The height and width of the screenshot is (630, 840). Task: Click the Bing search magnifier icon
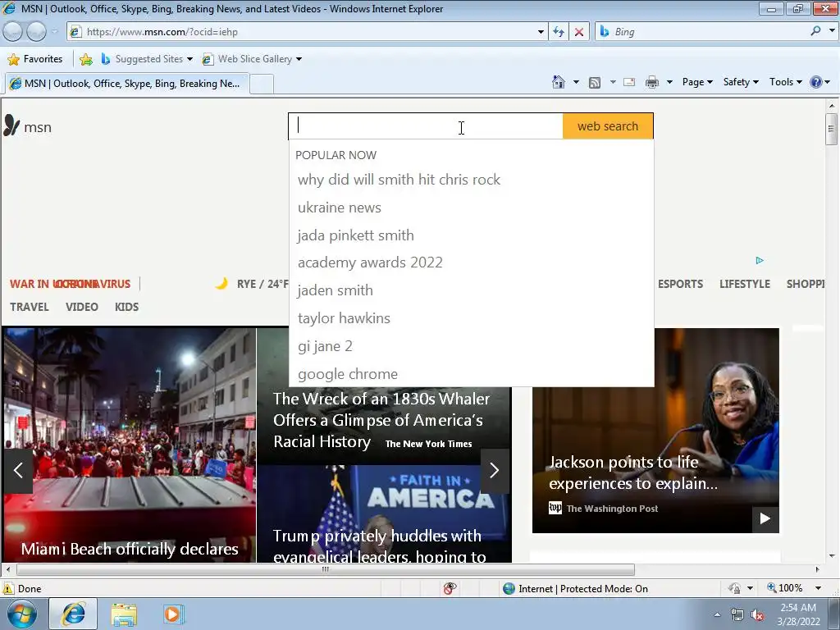(815, 31)
